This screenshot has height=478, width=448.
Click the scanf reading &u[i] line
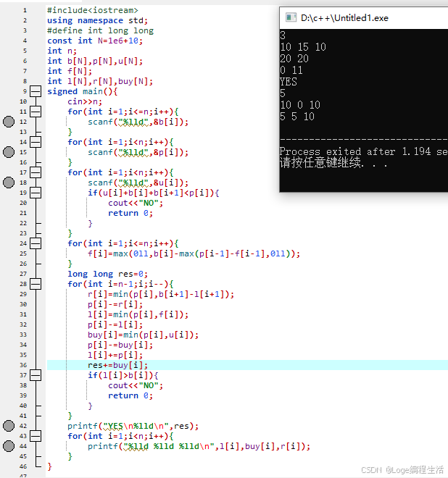click(x=138, y=183)
